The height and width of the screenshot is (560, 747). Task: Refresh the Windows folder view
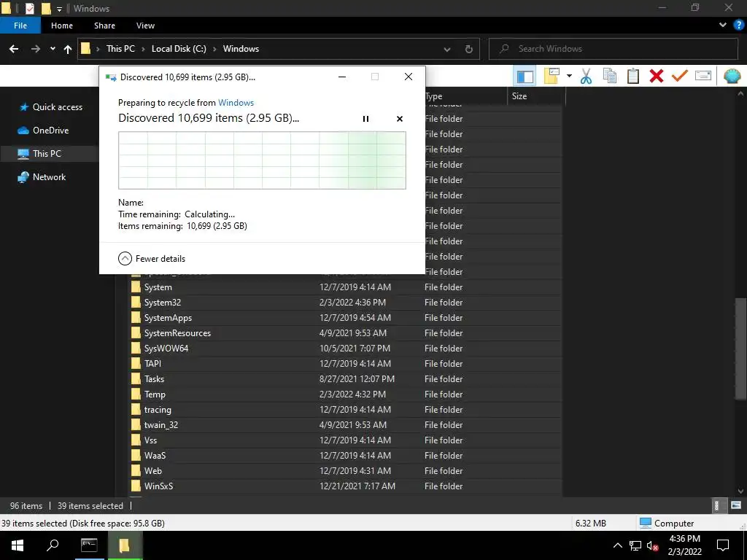tap(469, 49)
